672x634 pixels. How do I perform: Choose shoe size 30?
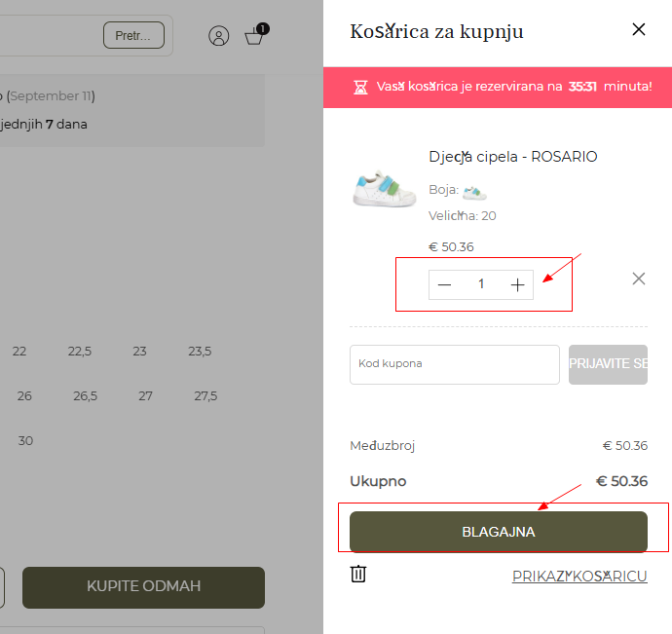pos(25,441)
